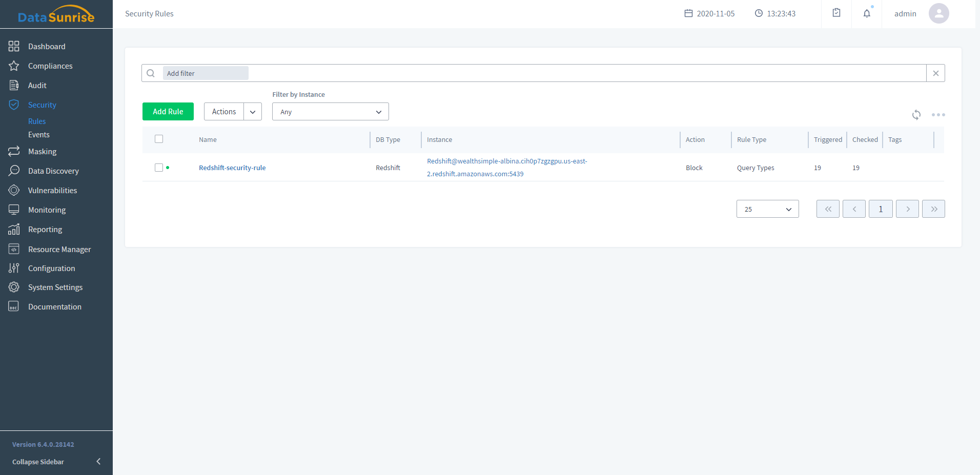Check the Redshift-security-rule row checkbox
The image size is (980, 475).
pyautogui.click(x=159, y=168)
